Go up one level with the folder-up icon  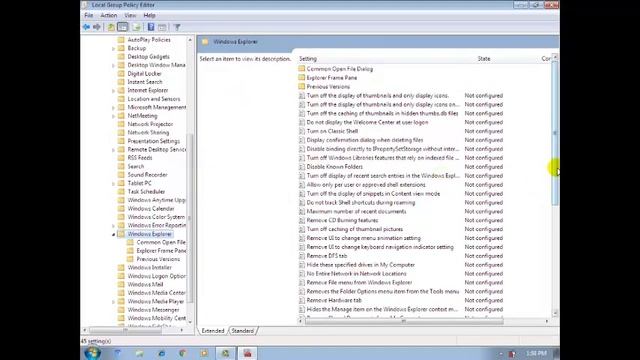(x=111, y=27)
